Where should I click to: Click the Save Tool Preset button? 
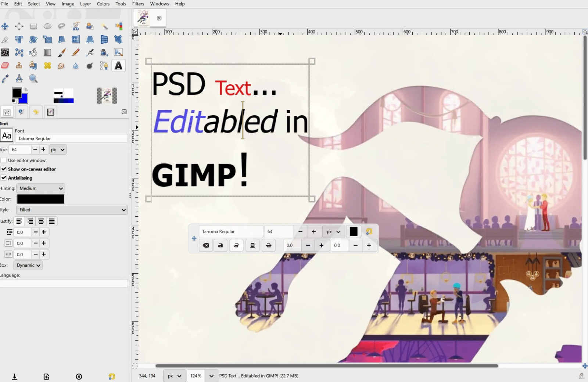(x=15, y=376)
